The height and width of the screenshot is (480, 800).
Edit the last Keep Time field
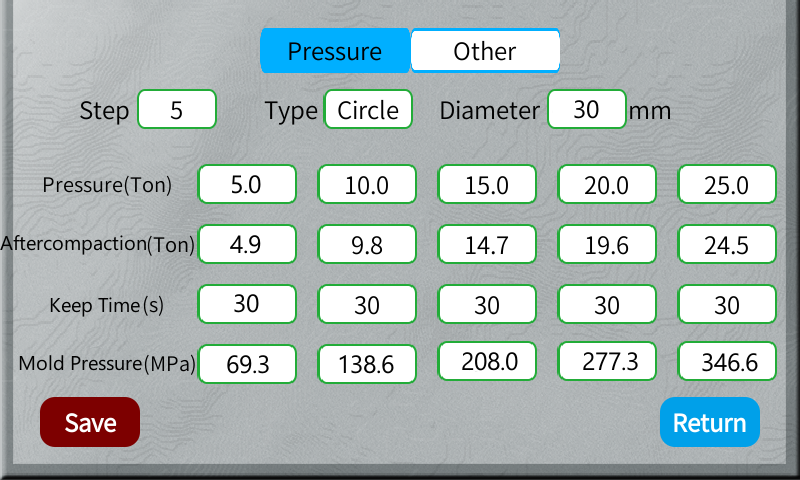tap(727, 304)
